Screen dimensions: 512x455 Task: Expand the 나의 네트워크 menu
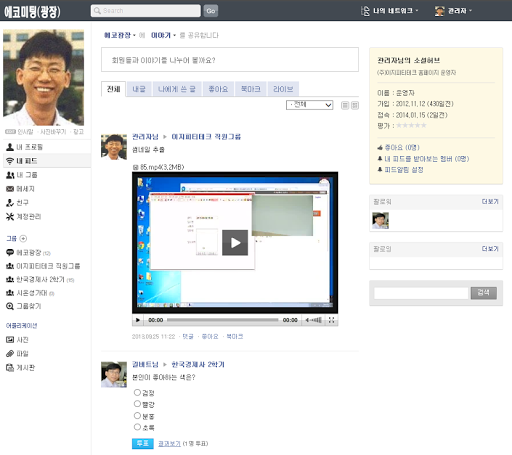(x=390, y=11)
